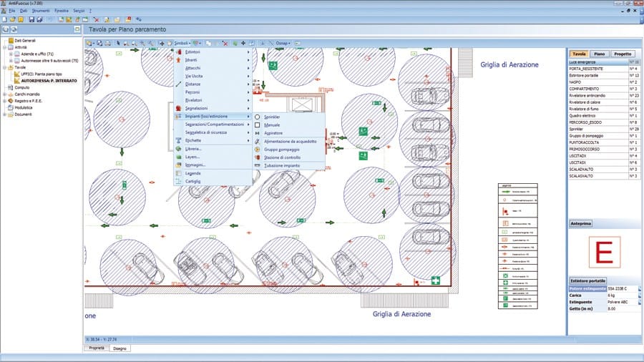Choose Legenda from the Simboli menu

[193, 173]
